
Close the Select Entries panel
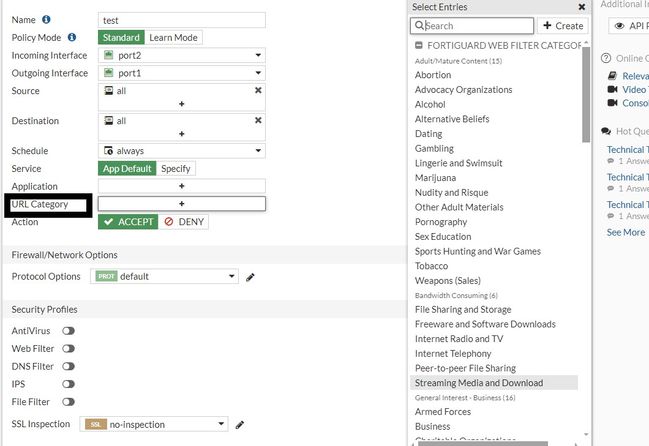tap(582, 7)
